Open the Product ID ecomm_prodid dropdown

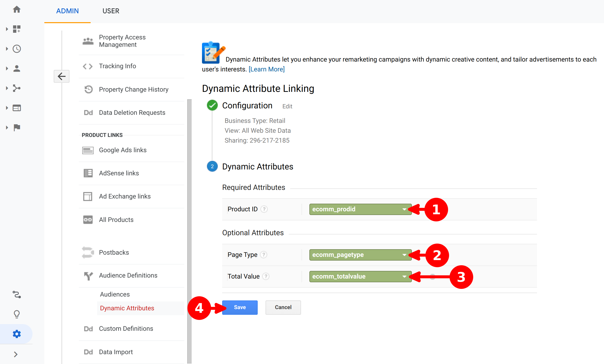coord(360,209)
